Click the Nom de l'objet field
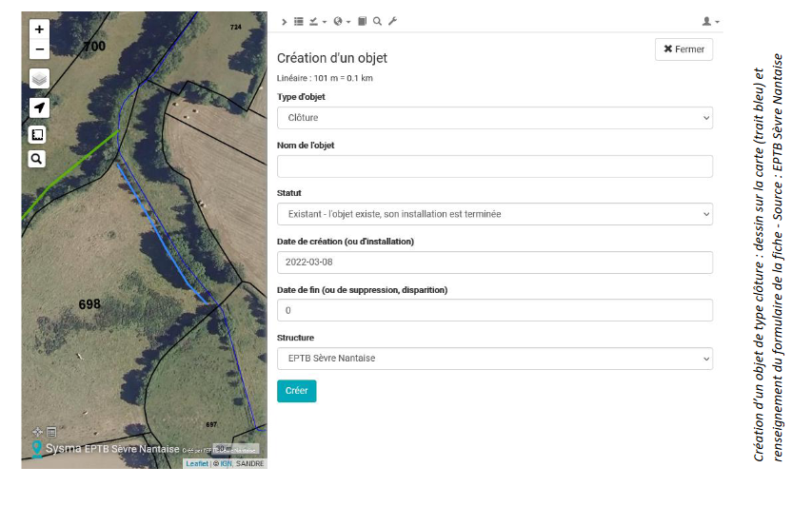The width and height of the screenshot is (812, 526). [494, 166]
